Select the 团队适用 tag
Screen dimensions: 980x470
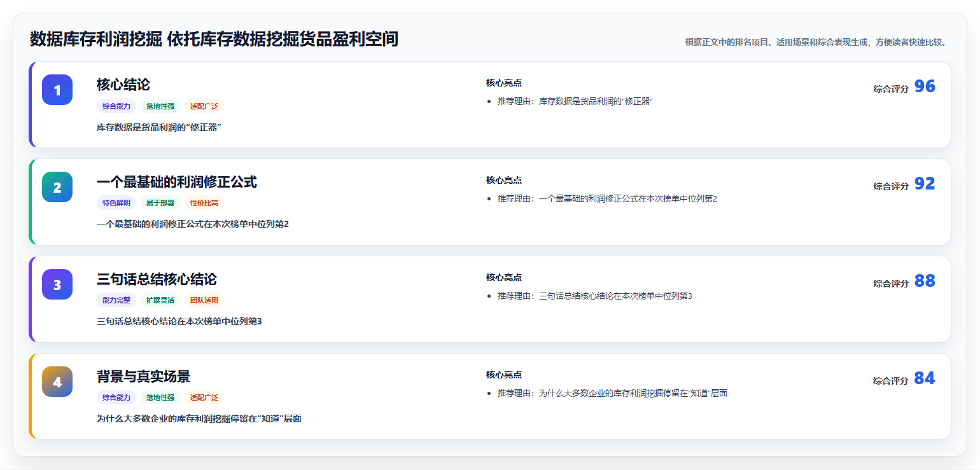coord(204,300)
